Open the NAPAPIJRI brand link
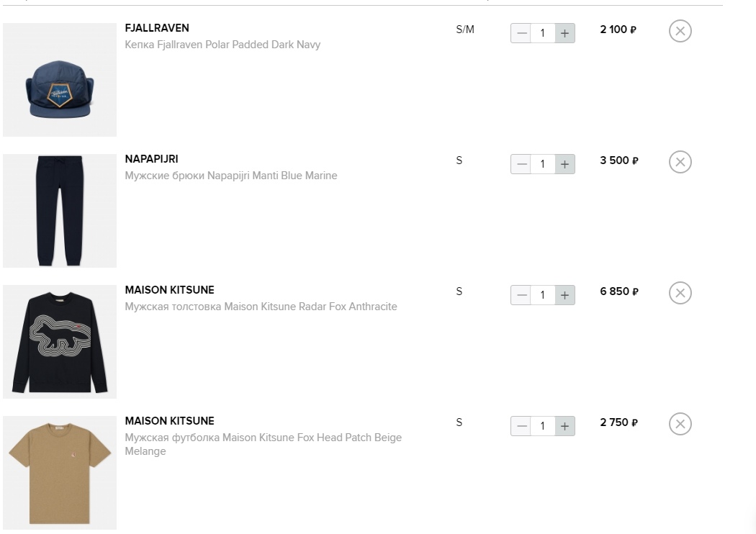This screenshot has width=756, height=534. click(151, 159)
